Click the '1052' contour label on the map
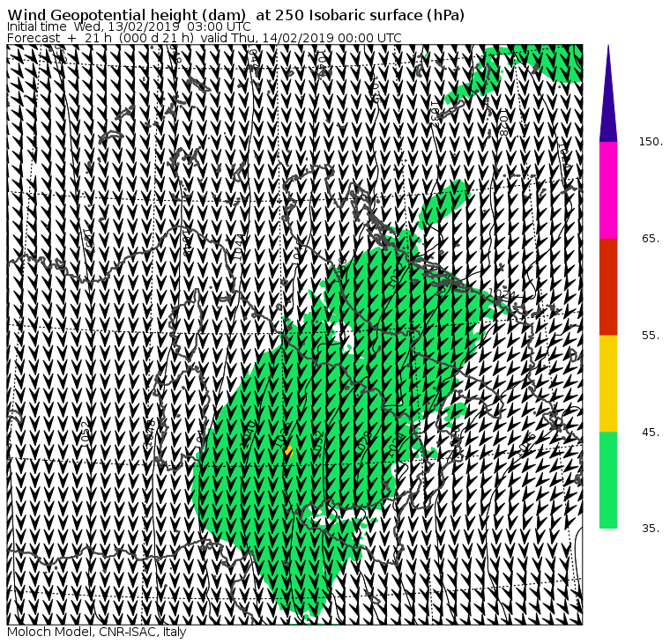The height and width of the screenshot is (644, 670). [85, 434]
